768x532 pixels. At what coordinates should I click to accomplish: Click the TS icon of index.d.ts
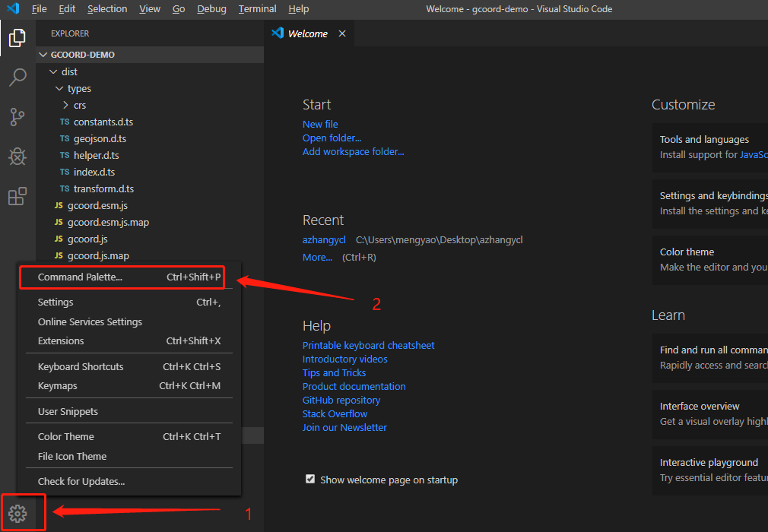[x=64, y=172]
